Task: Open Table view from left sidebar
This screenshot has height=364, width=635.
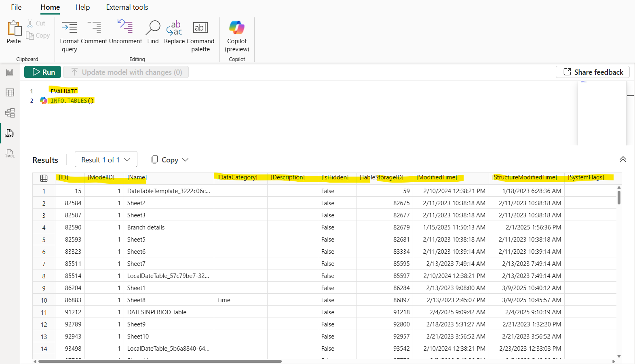Action: (x=10, y=93)
